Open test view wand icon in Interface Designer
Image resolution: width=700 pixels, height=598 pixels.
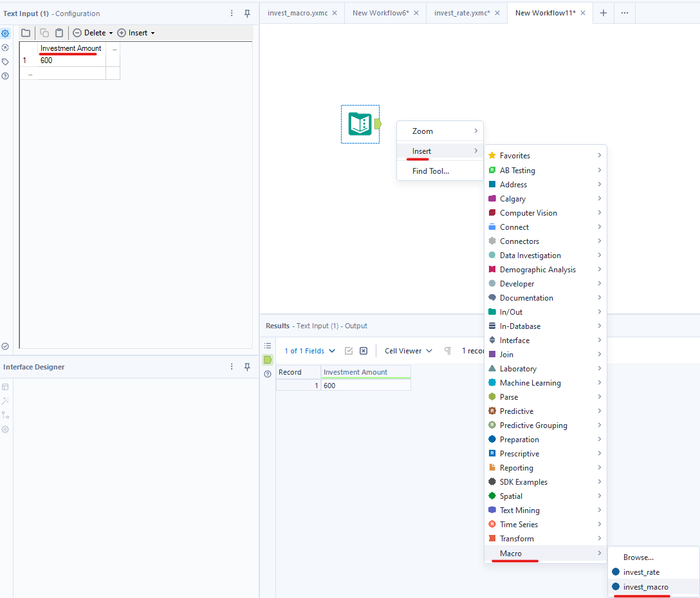[x=5, y=401]
